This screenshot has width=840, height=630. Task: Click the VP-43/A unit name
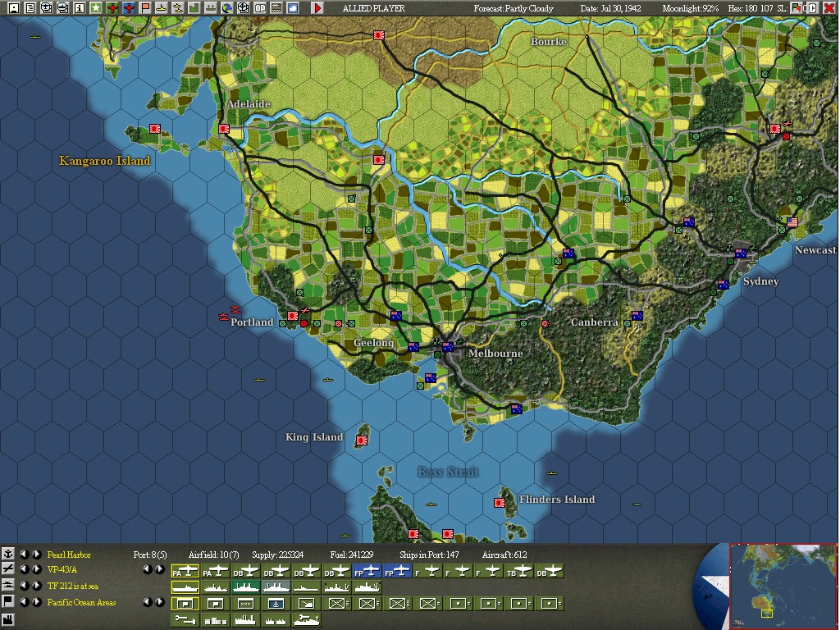62,569
